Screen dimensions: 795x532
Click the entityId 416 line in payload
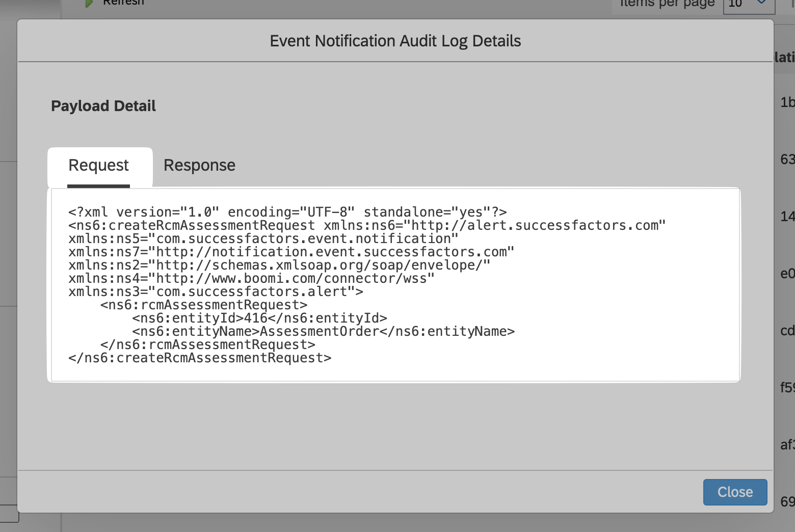(259, 318)
